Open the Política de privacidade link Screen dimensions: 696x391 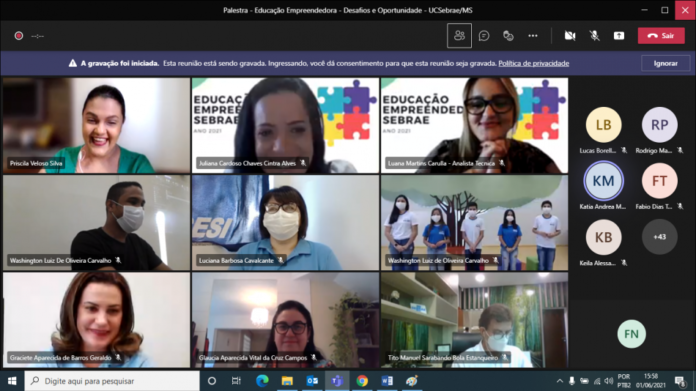point(534,63)
